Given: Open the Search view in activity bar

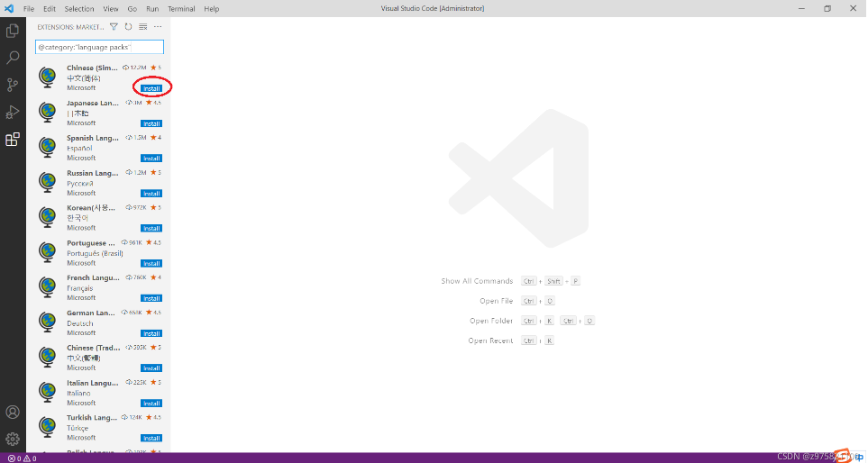Looking at the screenshot, I should pos(13,58).
